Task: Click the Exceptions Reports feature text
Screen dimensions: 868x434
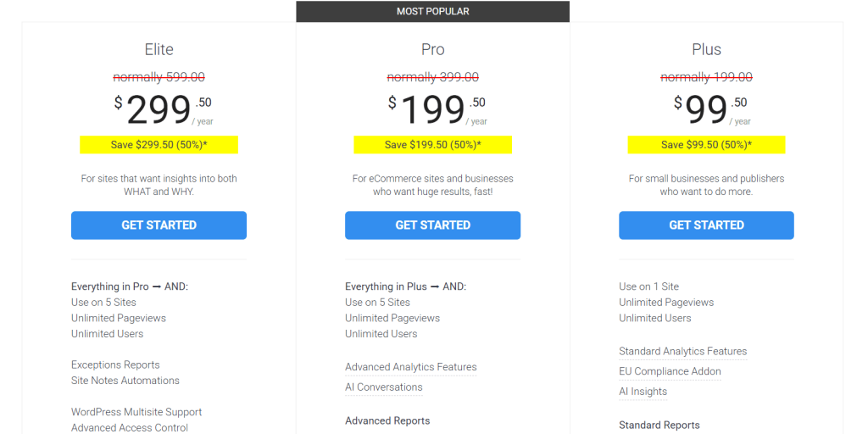Action: point(115,364)
